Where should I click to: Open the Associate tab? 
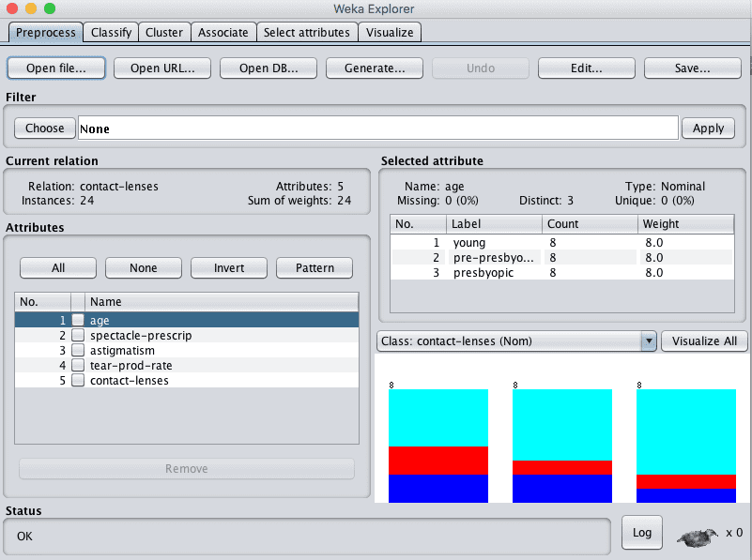tap(223, 33)
